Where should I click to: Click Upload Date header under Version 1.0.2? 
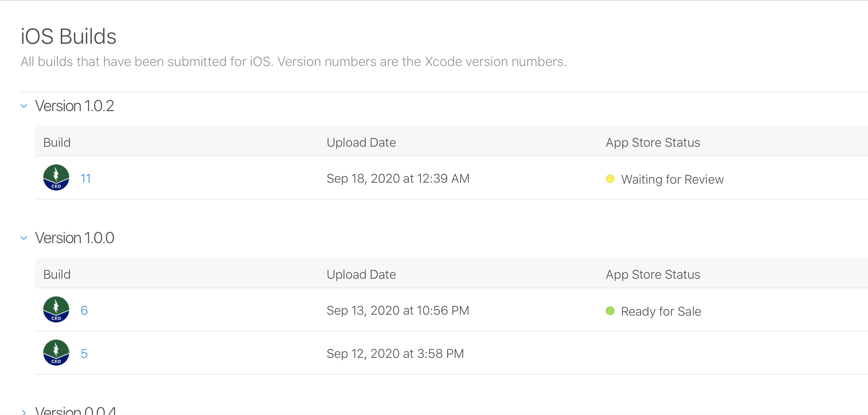point(361,142)
